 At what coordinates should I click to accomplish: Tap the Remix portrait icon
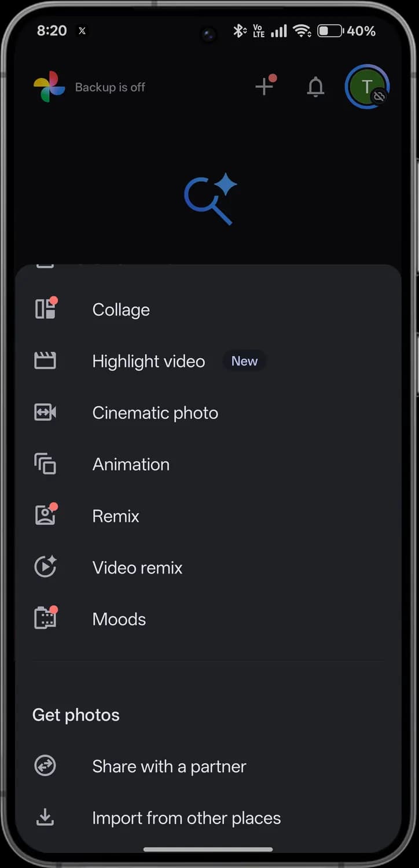(x=46, y=514)
